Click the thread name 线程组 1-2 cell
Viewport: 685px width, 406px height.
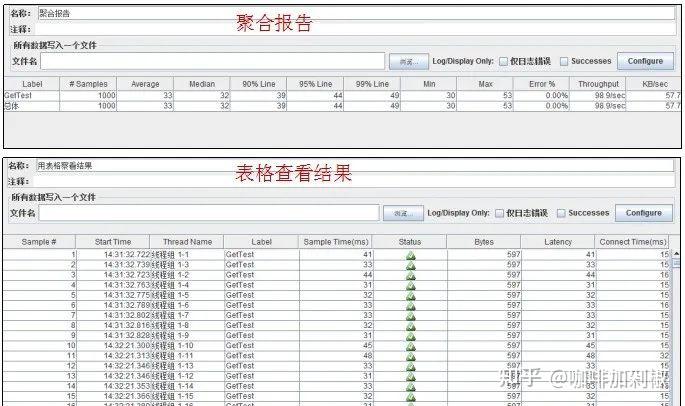[187, 275]
